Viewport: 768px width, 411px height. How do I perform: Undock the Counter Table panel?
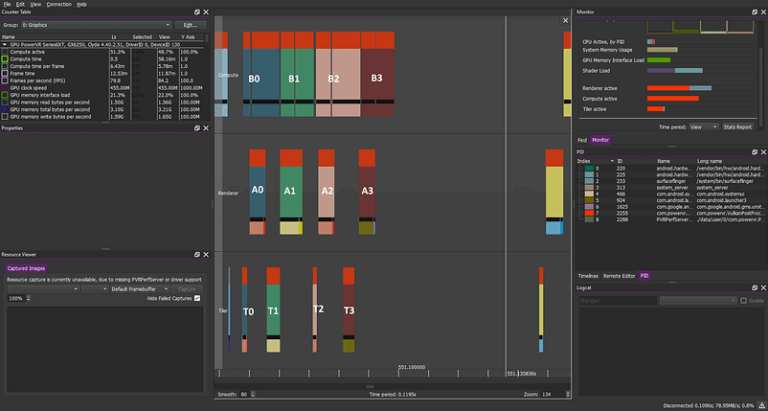[x=197, y=12]
